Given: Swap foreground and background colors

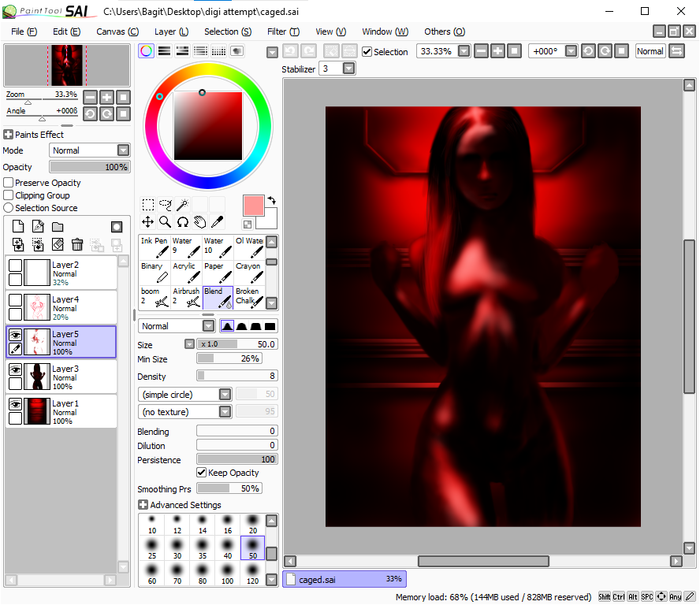Looking at the screenshot, I should [x=271, y=200].
